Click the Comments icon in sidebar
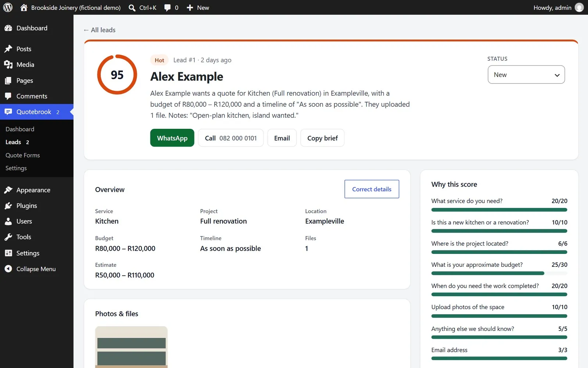 point(8,96)
